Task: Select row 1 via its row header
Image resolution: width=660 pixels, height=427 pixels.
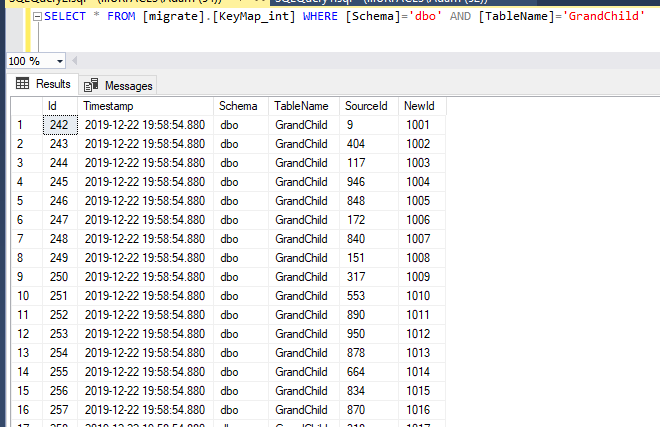Action: coord(20,125)
